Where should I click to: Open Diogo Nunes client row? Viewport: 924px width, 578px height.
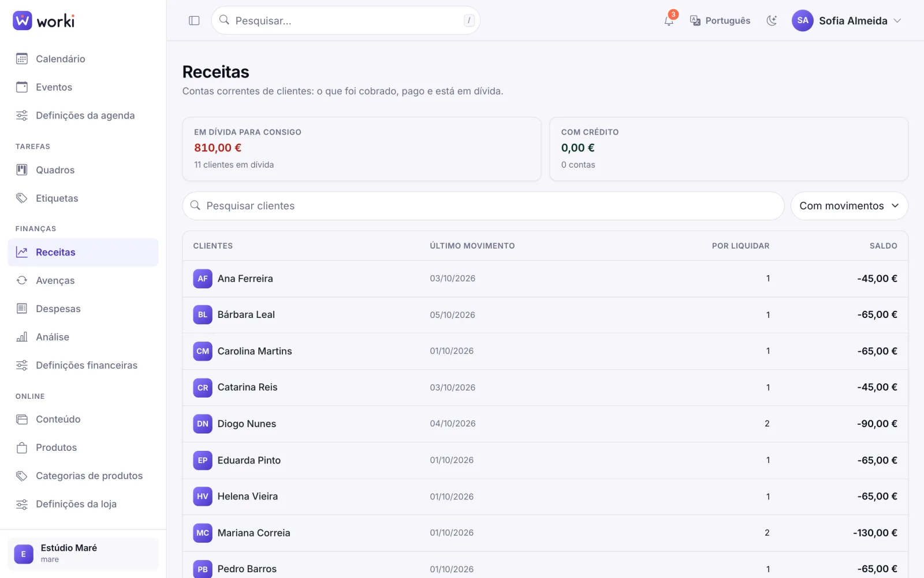click(545, 424)
